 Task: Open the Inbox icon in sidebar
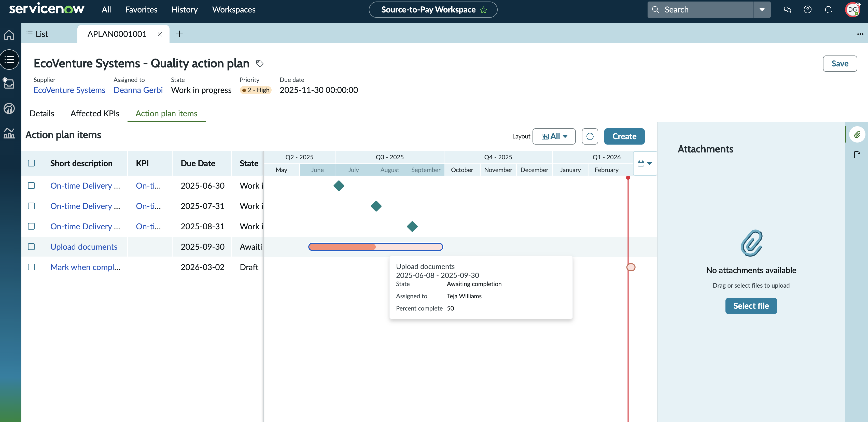pos(9,83)
